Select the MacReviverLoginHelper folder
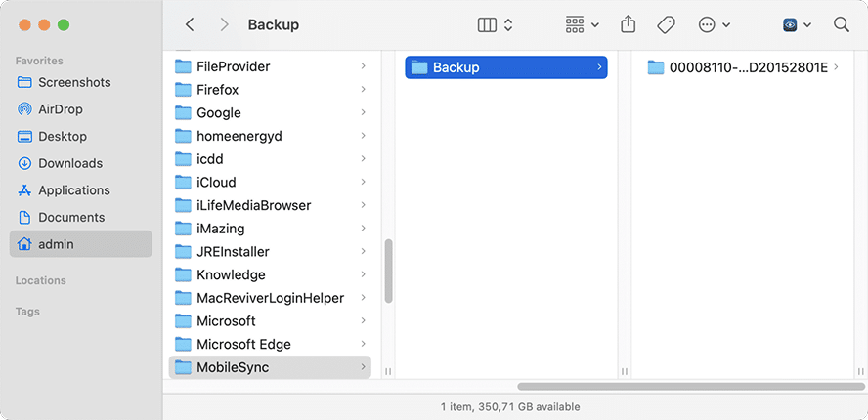Screen dimensions: 868x420 tap(270, 298)
